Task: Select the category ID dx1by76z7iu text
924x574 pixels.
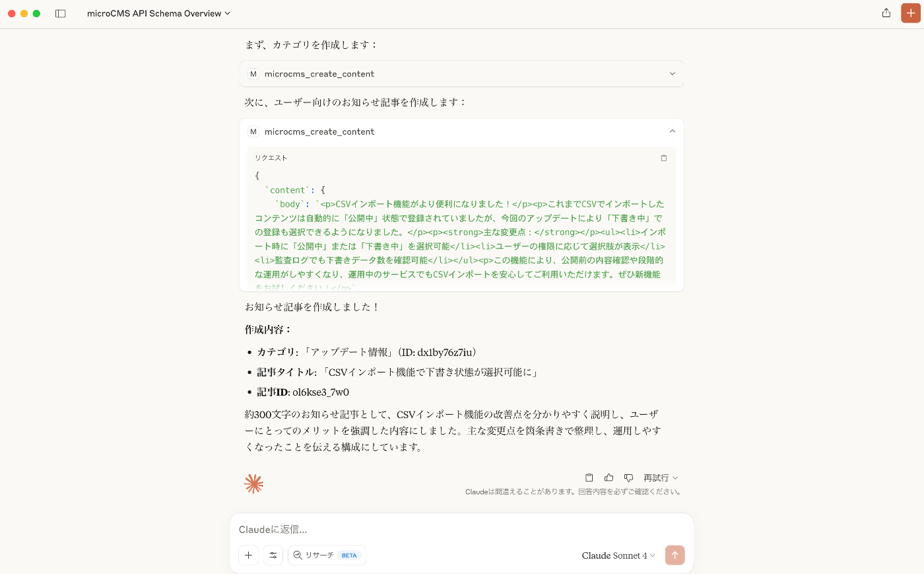Action: click(445, 353)
